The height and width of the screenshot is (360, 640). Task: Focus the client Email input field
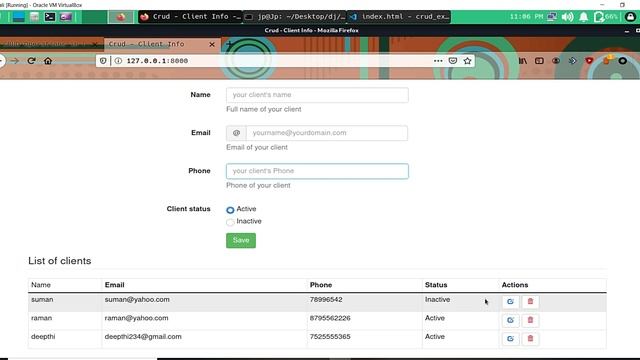[327, 133]
